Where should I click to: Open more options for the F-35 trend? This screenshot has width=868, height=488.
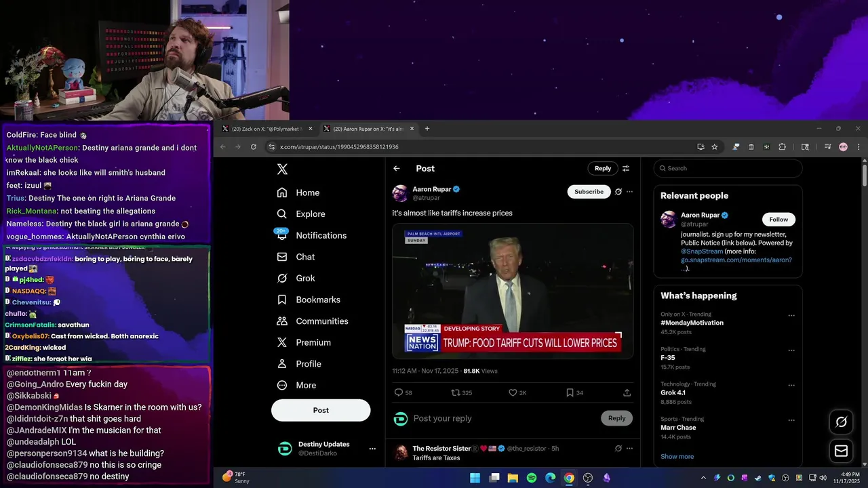pos(791,350)
